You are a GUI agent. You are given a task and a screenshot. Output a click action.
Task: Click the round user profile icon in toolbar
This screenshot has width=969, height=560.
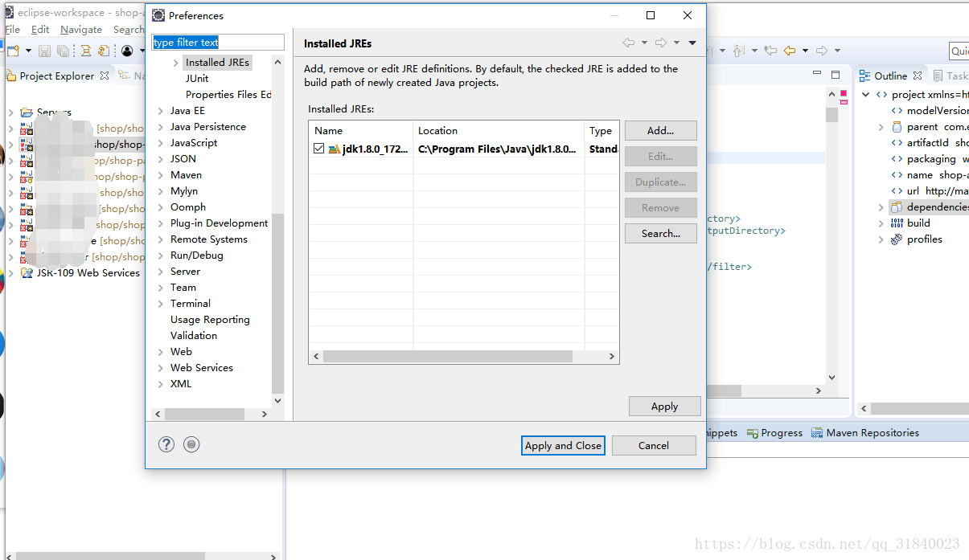(127, 51)
